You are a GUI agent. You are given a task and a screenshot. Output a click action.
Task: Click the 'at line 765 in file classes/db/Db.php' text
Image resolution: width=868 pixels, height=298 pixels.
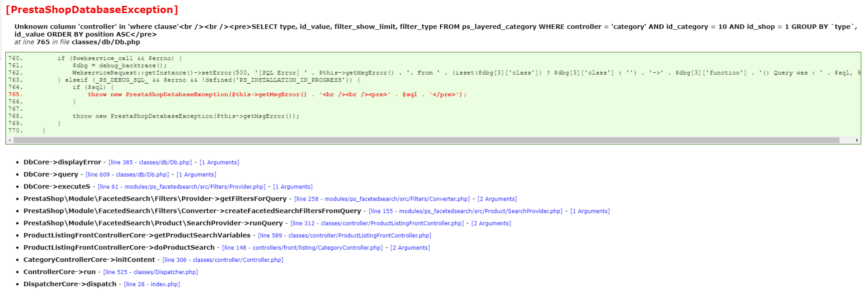77,42
